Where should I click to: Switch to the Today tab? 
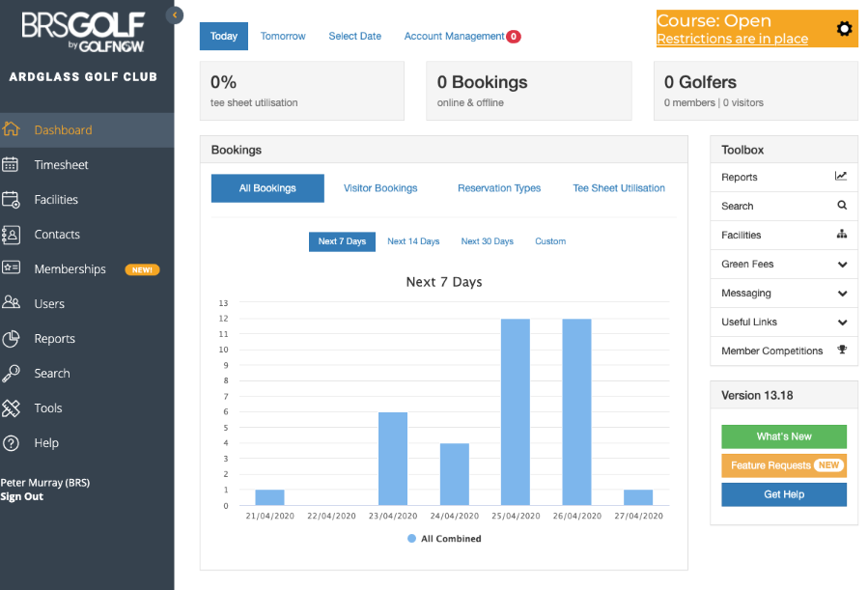coord(224,36)
